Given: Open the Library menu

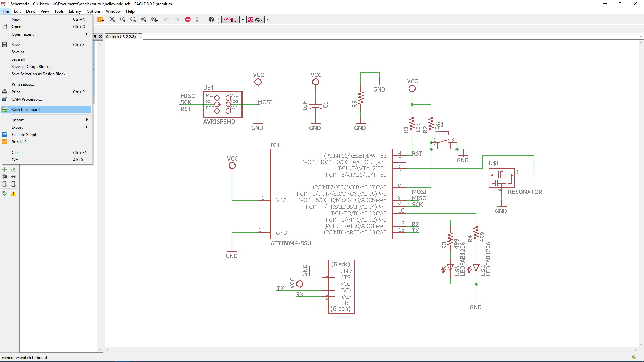Looking at the screenshot, I should (75, 11).
